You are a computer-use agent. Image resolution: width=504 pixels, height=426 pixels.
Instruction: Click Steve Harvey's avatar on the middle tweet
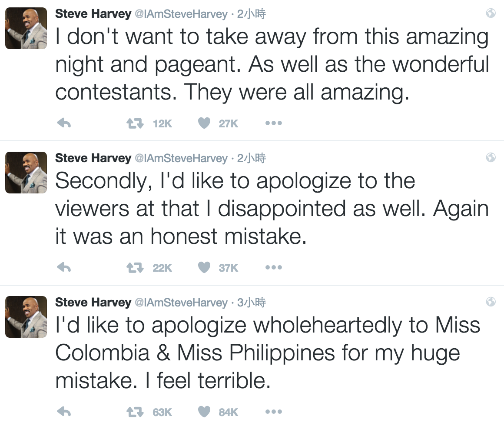pos(26,173)
